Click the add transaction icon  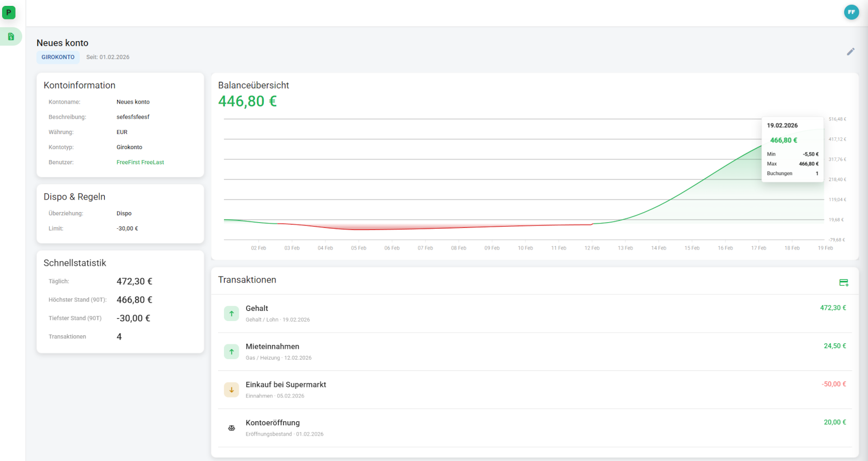[x=844, y=283]
